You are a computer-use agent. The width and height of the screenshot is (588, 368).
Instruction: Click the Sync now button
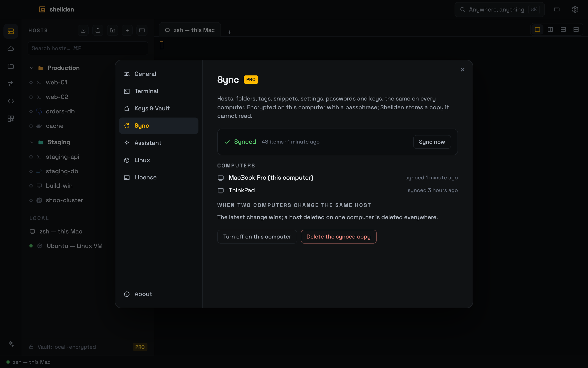(432, 142)
